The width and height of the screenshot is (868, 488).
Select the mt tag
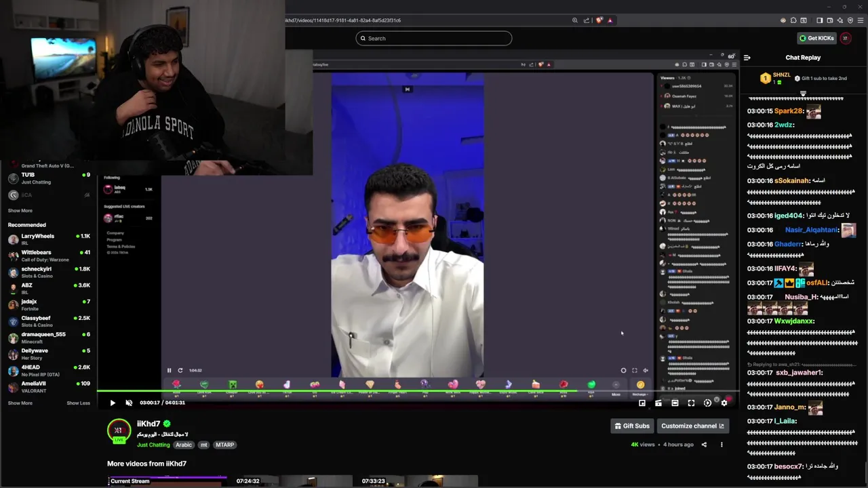pos(203,445)
